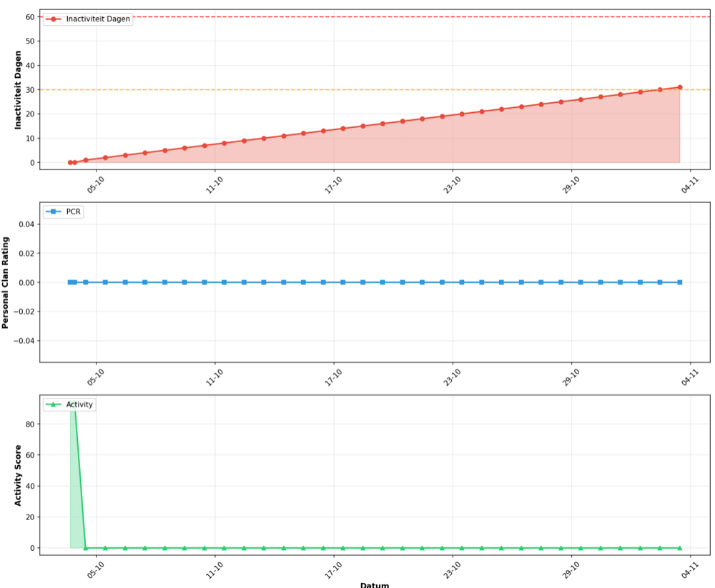Click the Inactiviteit Dagen y-axis title
The height and width of the screenshot is (588, 715).
click(19, 89)
